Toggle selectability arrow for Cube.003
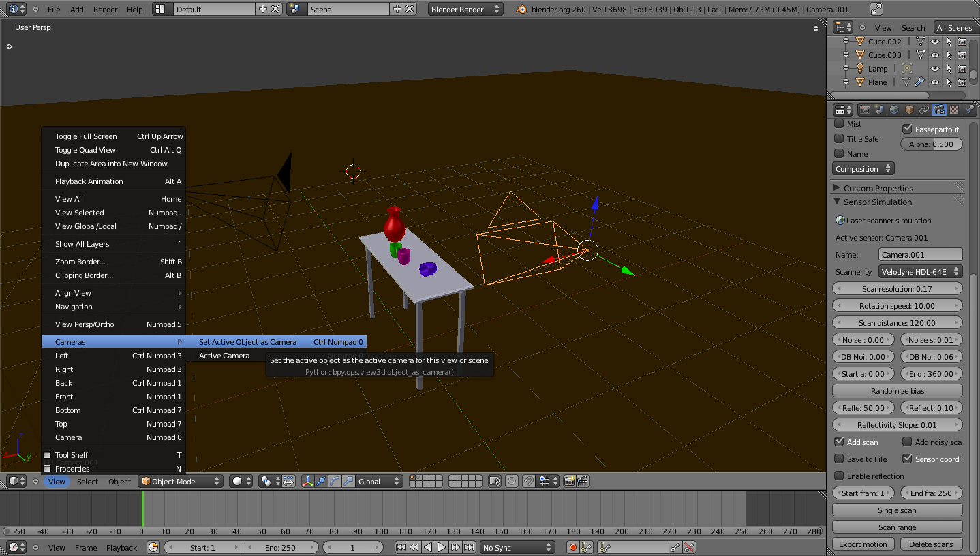980x556 pixels. tap(949, 55)
